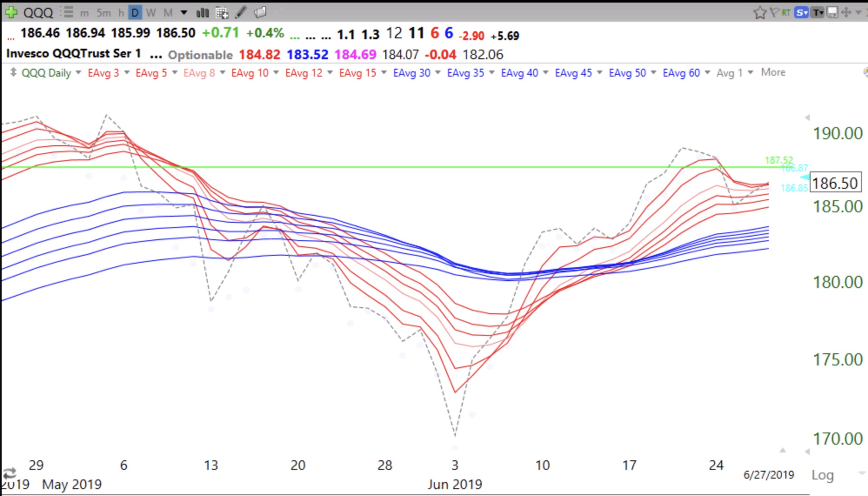Click the More indicators label
The width and height of the screenshot is (868, 496).
773,72
